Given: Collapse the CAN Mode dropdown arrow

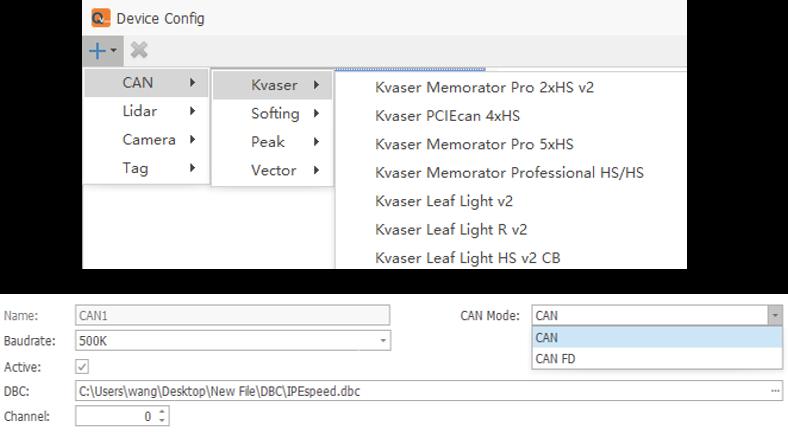Looking at the screenshot, I should pyautogui.click(x=775, y=316).
